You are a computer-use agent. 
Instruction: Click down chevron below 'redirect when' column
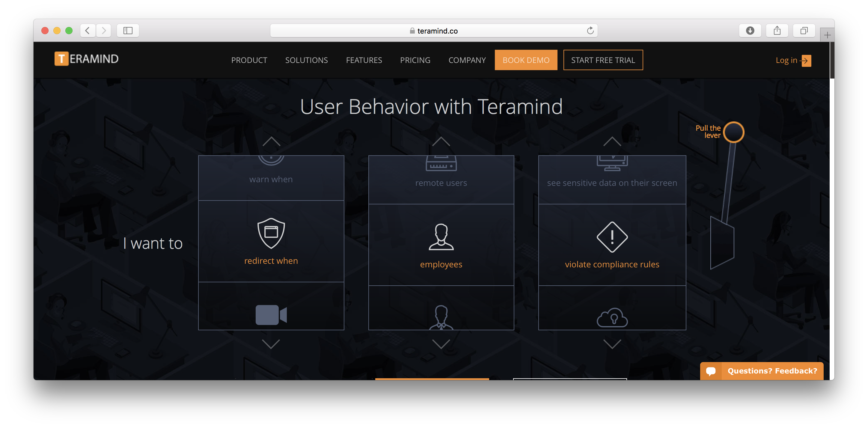pyautogui.click(x=271, y=344)
